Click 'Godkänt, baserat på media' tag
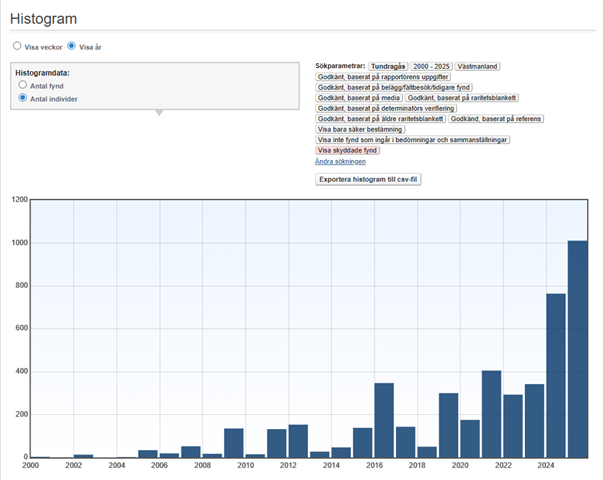 click(x=357, y=98)
